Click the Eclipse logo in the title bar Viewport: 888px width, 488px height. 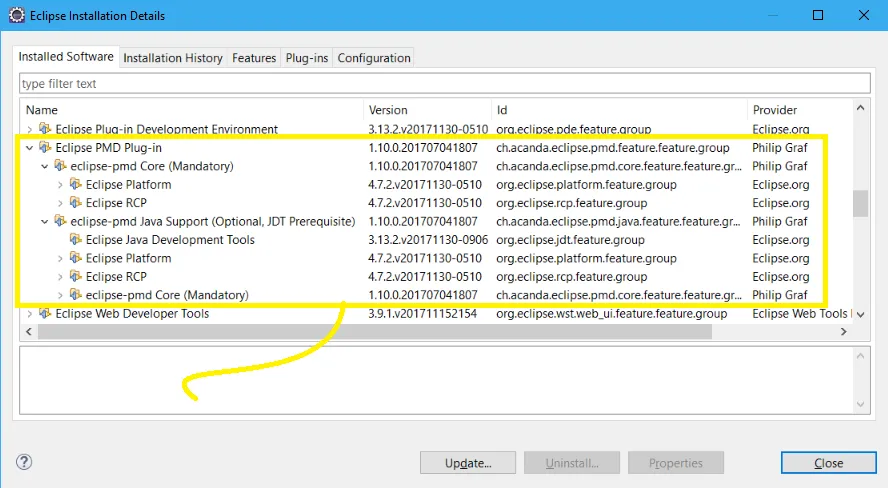point(16,15)
